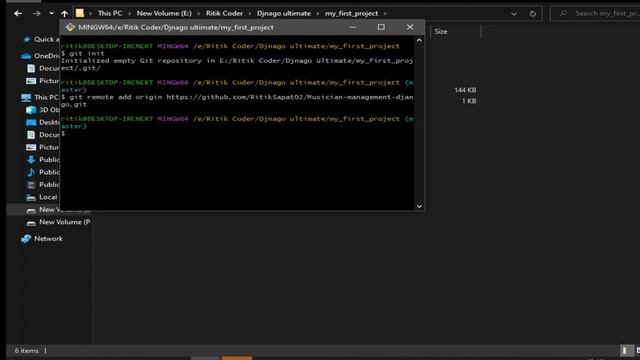Go forward in File Explorer
This screenshot has width=640, height=360.
coord(36,13)
